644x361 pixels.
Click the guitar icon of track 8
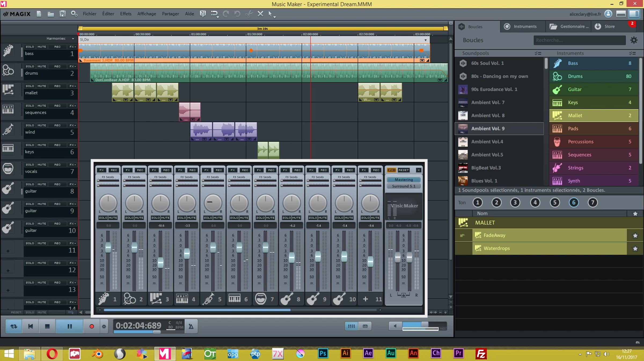(x=8, y=188)
